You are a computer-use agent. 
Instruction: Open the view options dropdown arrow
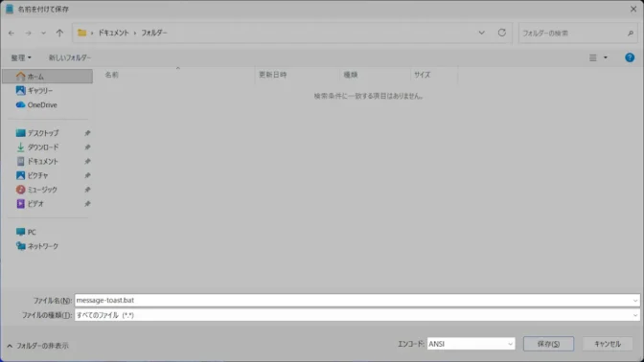[x=606, y=57]
